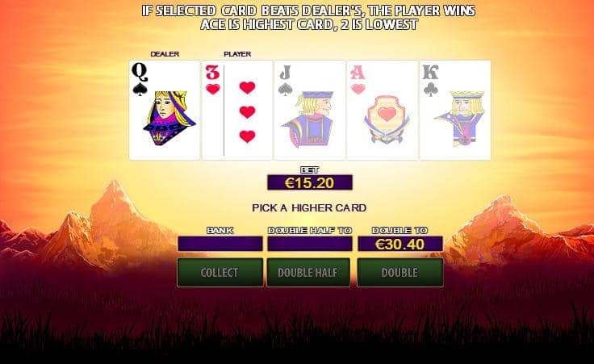Screen dimensions: 594x364
Task: Click the Queen portrait illustration
Action: (x=169, y=118)
